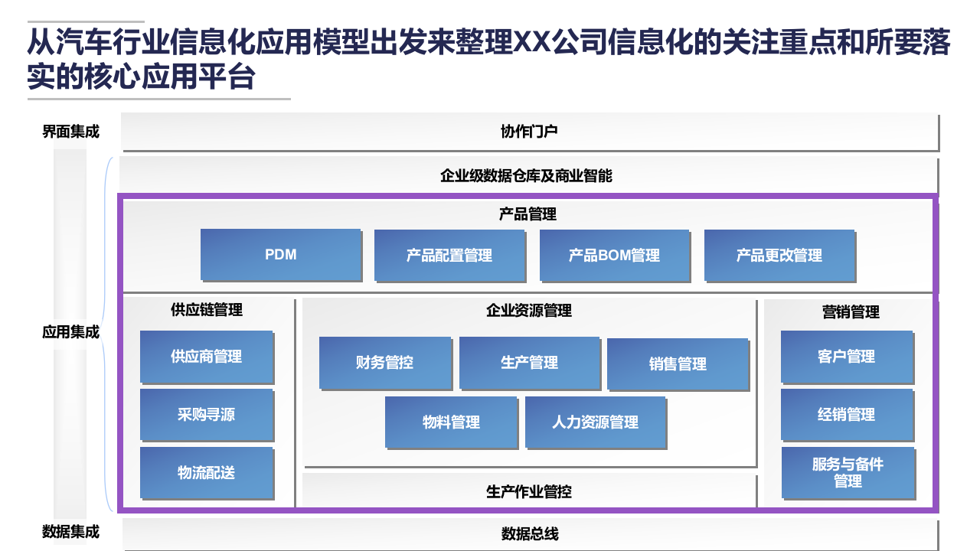980x551 pixels.
Task: Click the PDM box
Action: [x=280, y=254]
